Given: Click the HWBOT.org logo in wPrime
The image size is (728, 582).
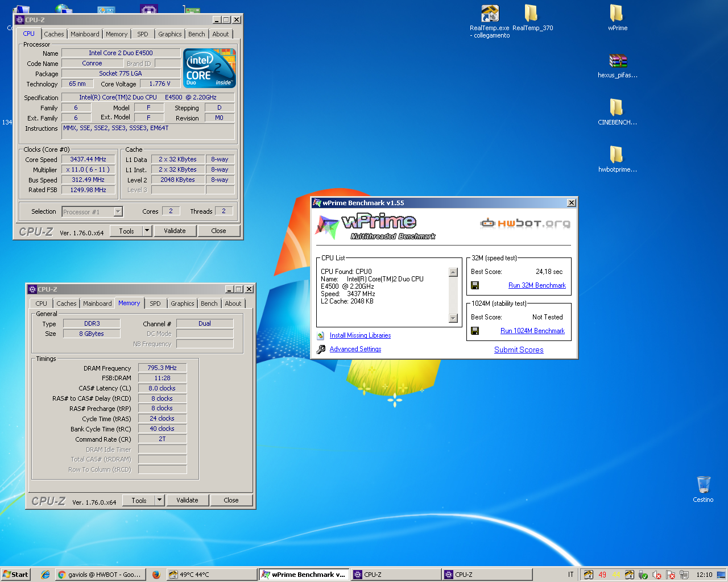Looking at the screenshot, I should pyautogui.click(x=525, y=223).
